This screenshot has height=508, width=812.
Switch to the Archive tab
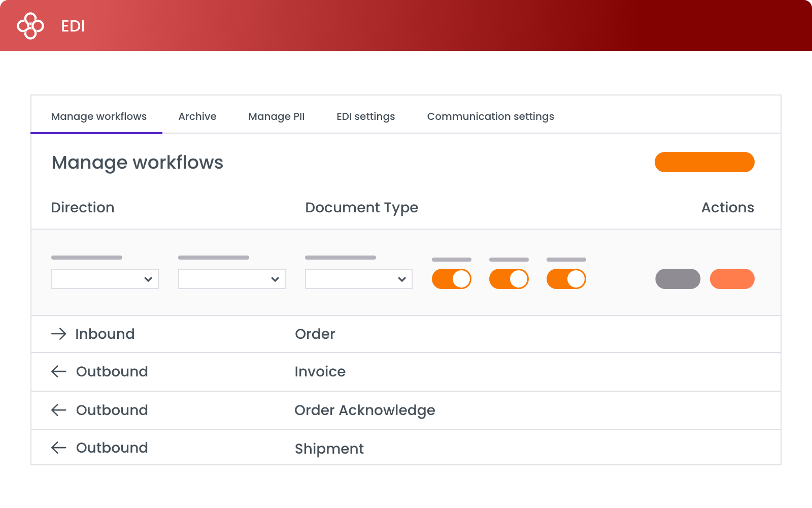197,116
